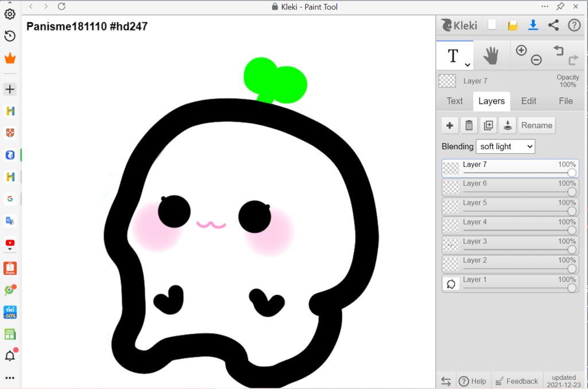
Task: Open the Shopee shortcut in the sidebar
Action: [10, 268]
